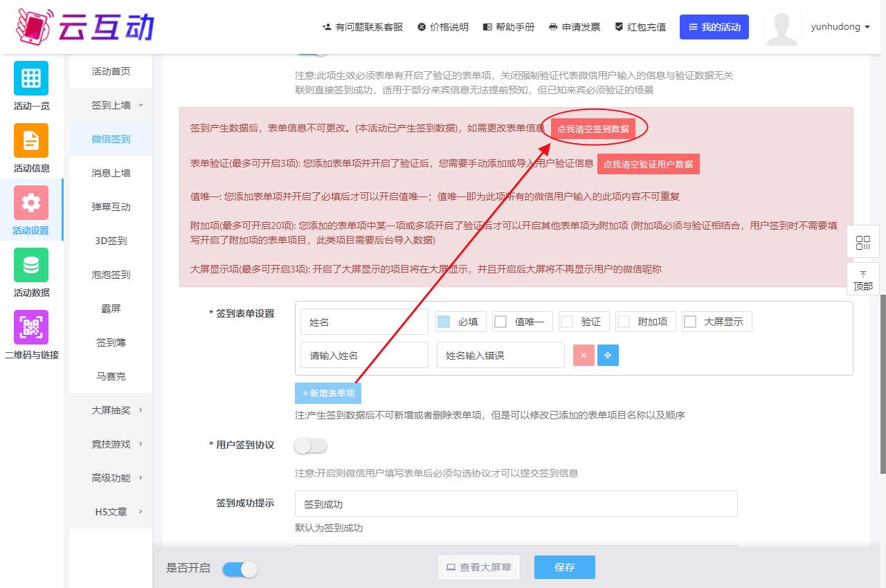This screenshot has width=886, height=588.
Task: Open the 活动信息 document icon
Action: point(31,140)
